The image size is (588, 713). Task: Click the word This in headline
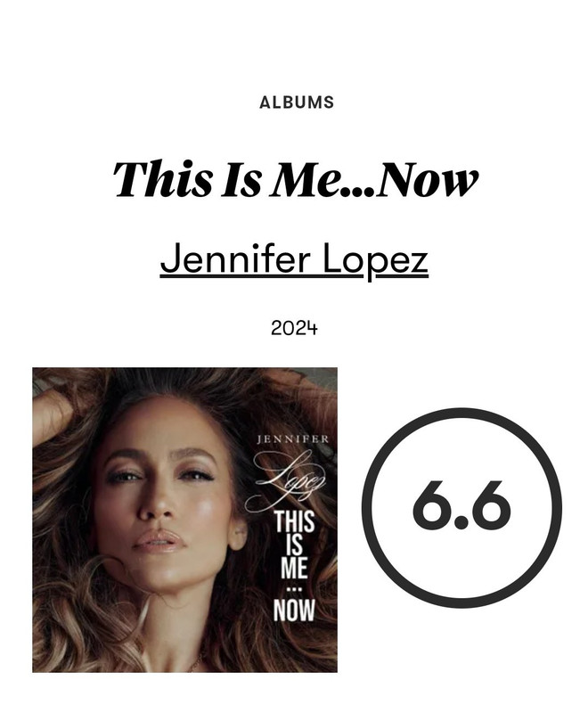[x=162, y=179]
